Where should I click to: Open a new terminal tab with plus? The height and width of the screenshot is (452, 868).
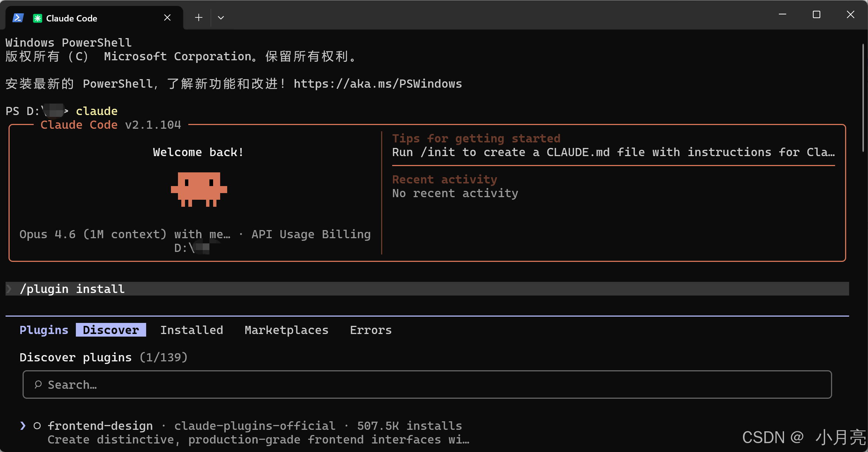tap(199, 17)
